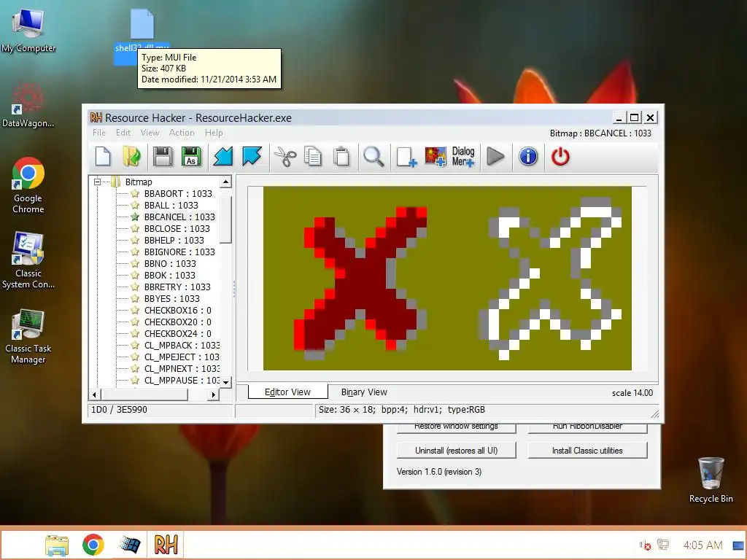Click Restore window settings button behind
Image resolution: width=747 pixels, height=560 pixels.
[457, 427]
